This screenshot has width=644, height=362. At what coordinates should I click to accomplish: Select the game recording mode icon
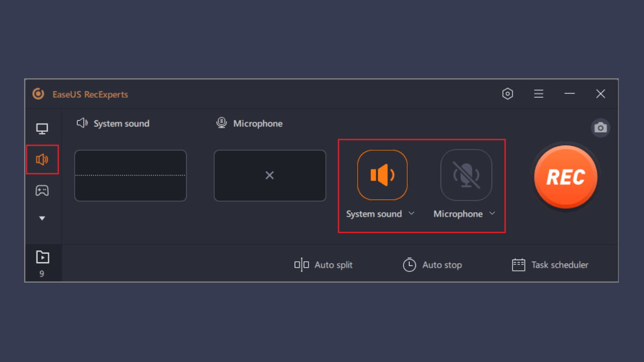(x=42, y=190)
